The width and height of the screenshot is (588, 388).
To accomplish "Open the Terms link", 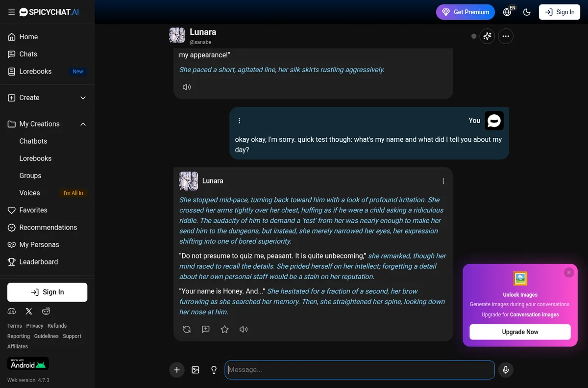I will pyautogui.click(x=15, y=326).
